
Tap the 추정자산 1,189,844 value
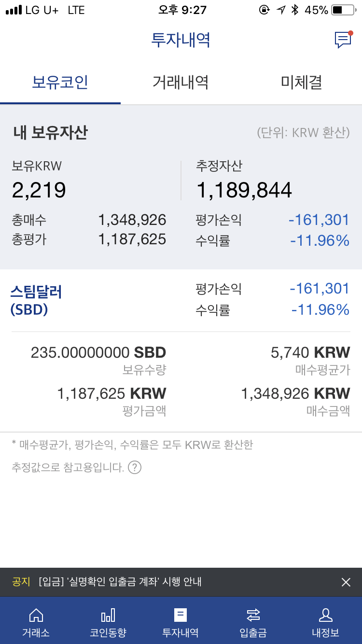point(244,190)
